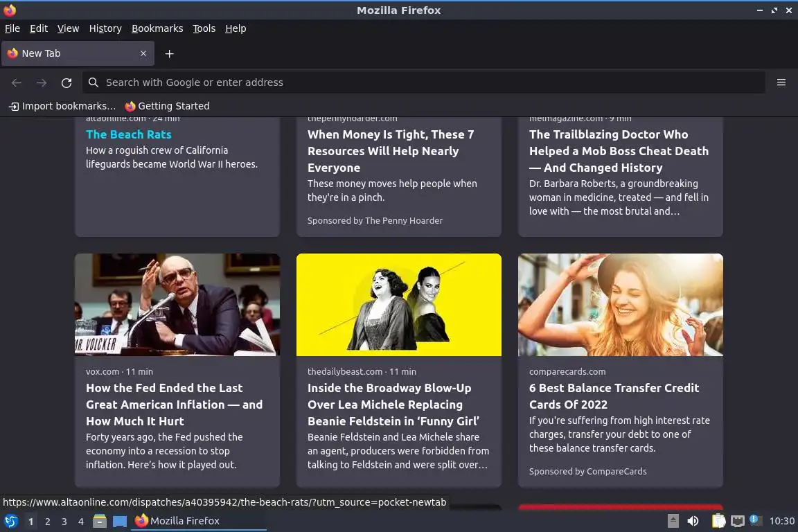
Task: Open the How the Fed Ended Inflation headline
Action: point(174,405)
